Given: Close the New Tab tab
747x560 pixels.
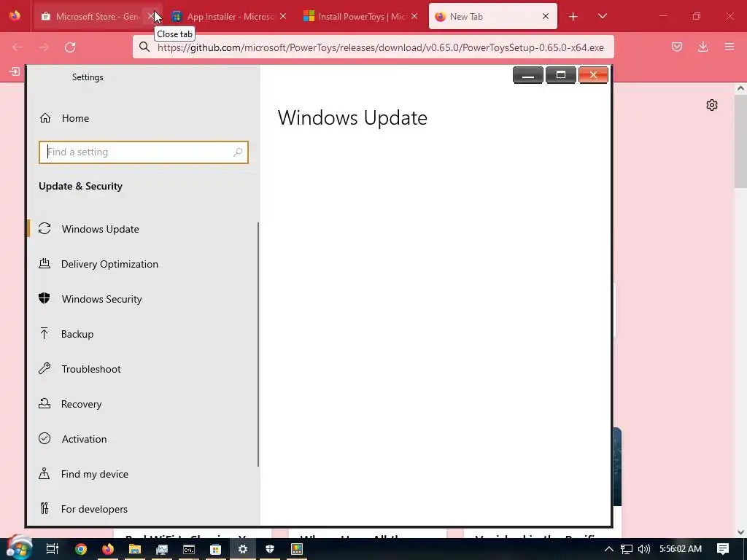Looking at the screenshot, I should (x=546, y=17).
